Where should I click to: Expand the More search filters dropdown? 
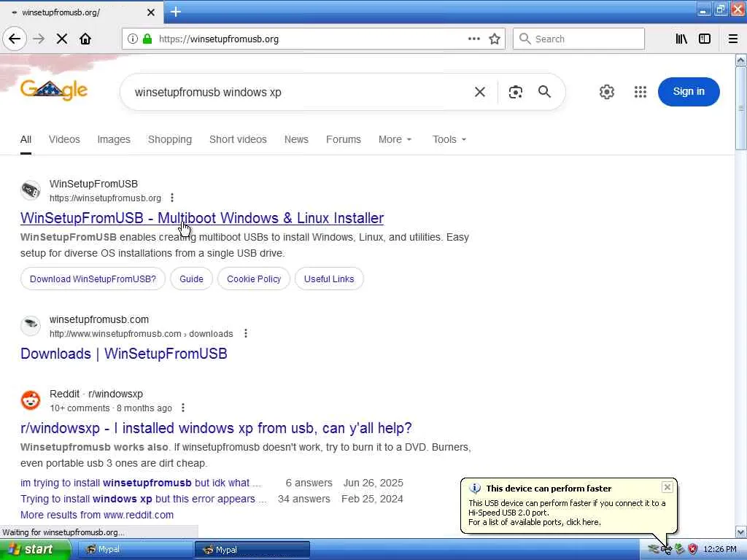[x=395, y=139]
